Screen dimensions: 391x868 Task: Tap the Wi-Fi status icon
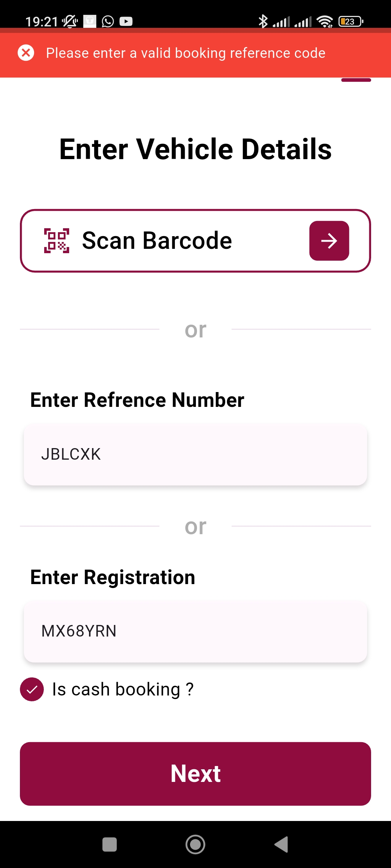[325, 22]
